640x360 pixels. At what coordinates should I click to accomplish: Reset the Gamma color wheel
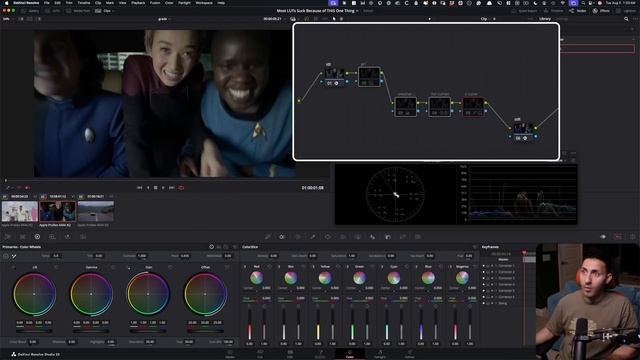113,267
